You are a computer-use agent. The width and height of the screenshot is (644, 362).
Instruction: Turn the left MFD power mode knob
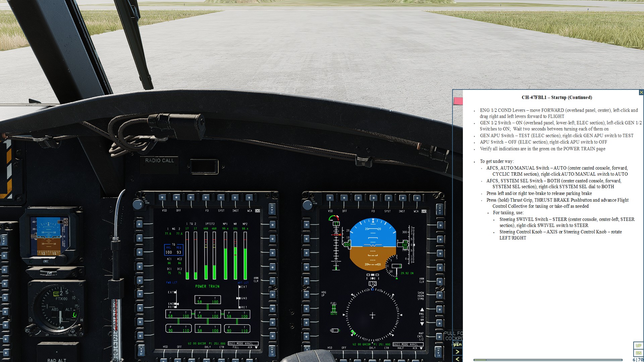click(x=138, y=204)
